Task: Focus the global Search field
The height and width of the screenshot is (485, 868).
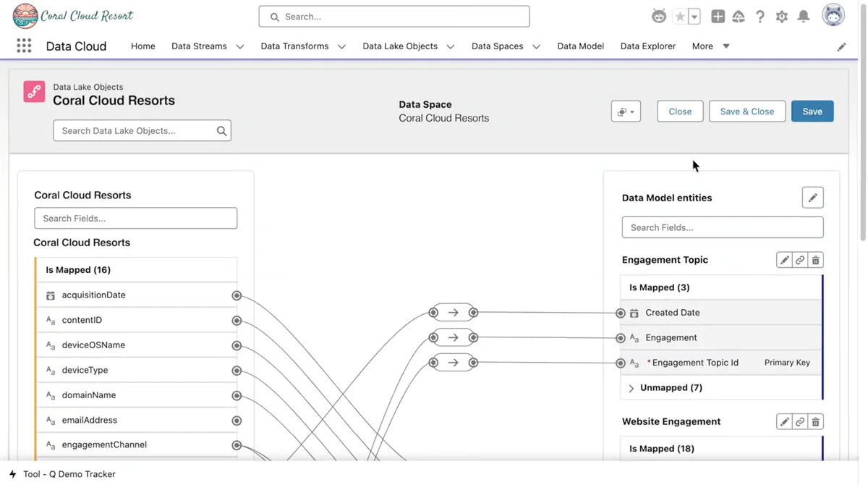Action: tap(394, 17)
